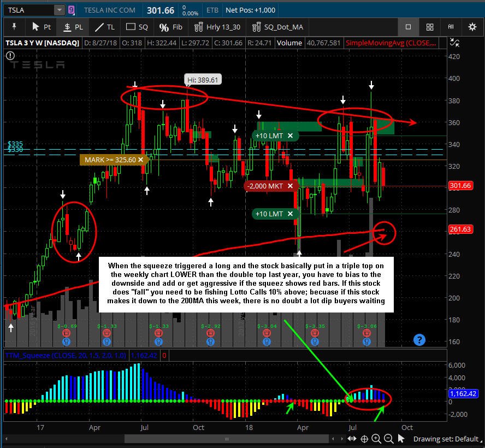Cancel the -2,000 MKT order
Viewport: 485px width, 448px height.
pyautogui.click(x=290, y=186)
